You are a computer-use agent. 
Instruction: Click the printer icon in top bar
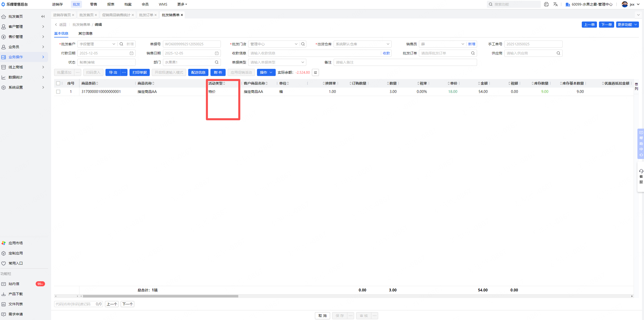point(546,4)
